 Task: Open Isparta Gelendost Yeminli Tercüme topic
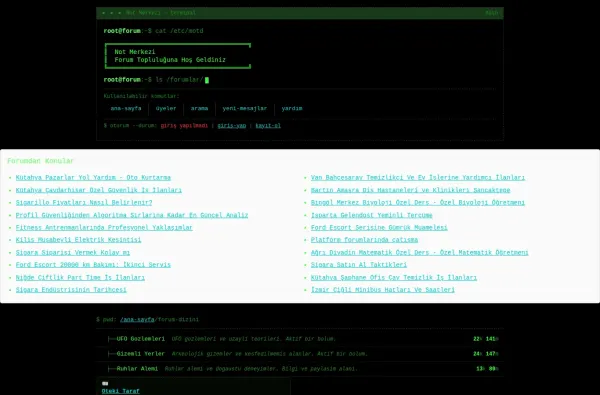pos(371,215)
